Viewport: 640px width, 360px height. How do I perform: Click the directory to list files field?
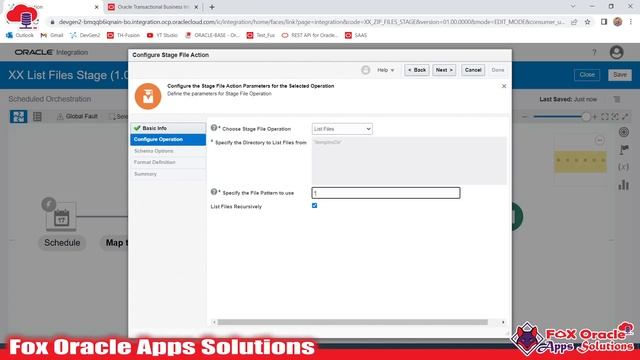tap(409, 161)
